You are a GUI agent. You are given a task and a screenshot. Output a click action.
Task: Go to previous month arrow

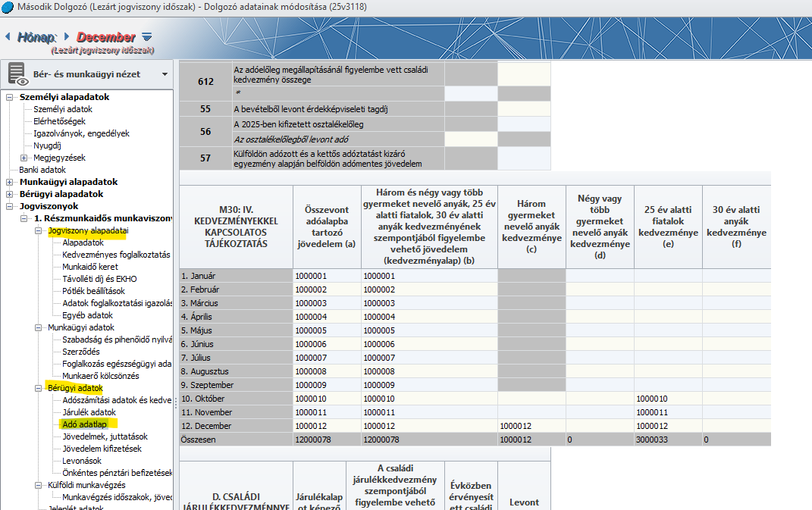pyautogui.click(x=8, y=36)
